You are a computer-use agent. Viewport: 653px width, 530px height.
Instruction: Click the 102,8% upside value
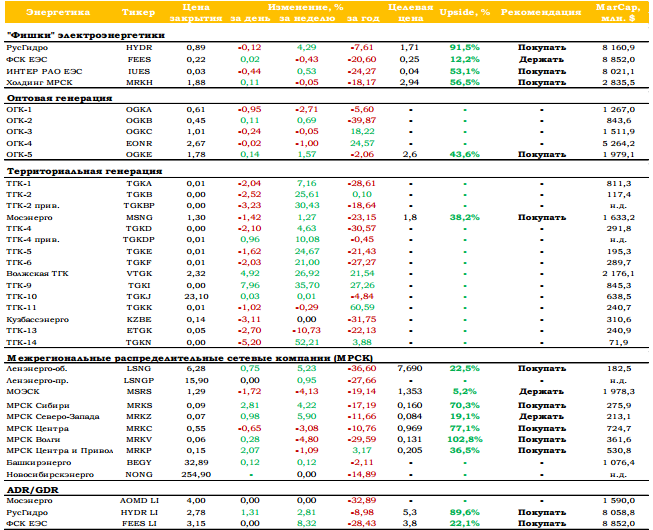click(465, 439)
